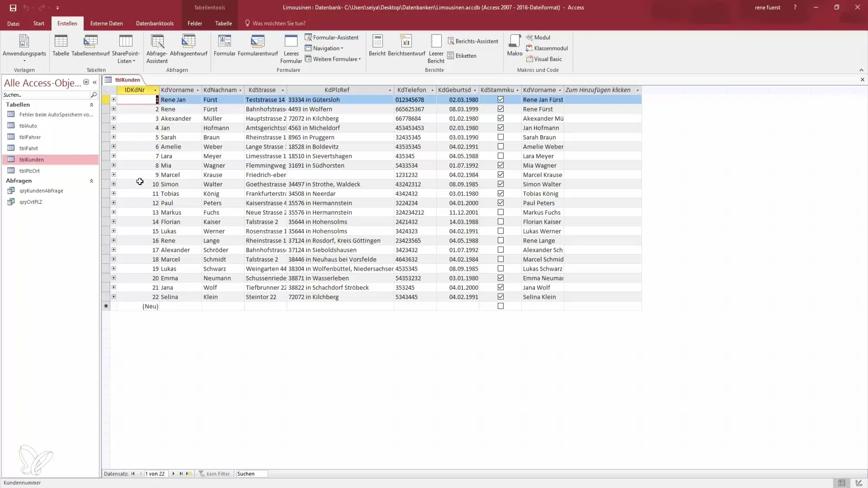This screenshot has height=488, width=868.
Task: Collapse the Tabellen group
Action: pos(91,105)
